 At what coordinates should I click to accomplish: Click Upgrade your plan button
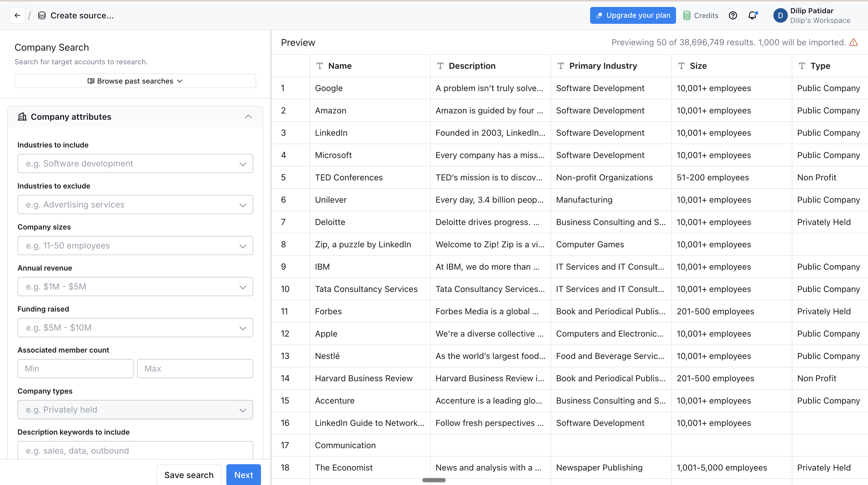633,15
